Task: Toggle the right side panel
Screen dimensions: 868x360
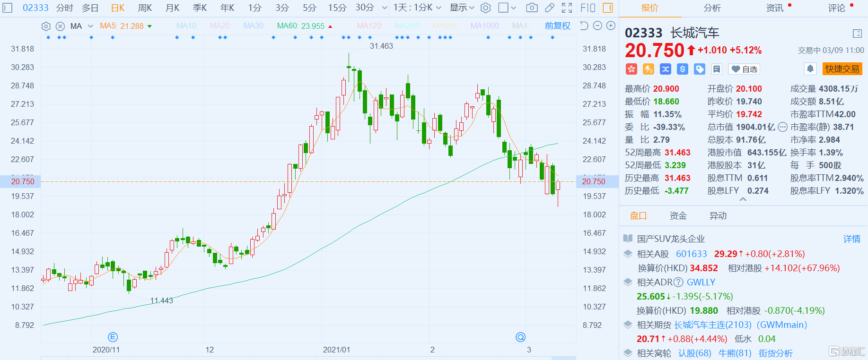Action: (608, 8)
